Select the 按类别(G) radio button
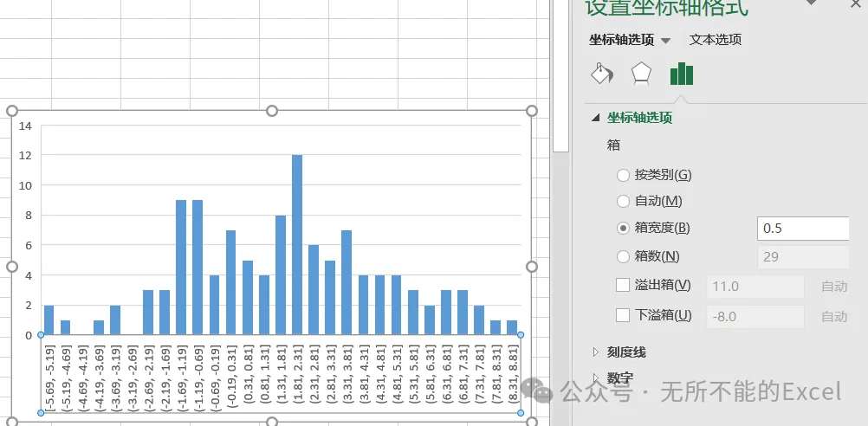The height and width of the screenshot is (426, 868). point(624,176)
